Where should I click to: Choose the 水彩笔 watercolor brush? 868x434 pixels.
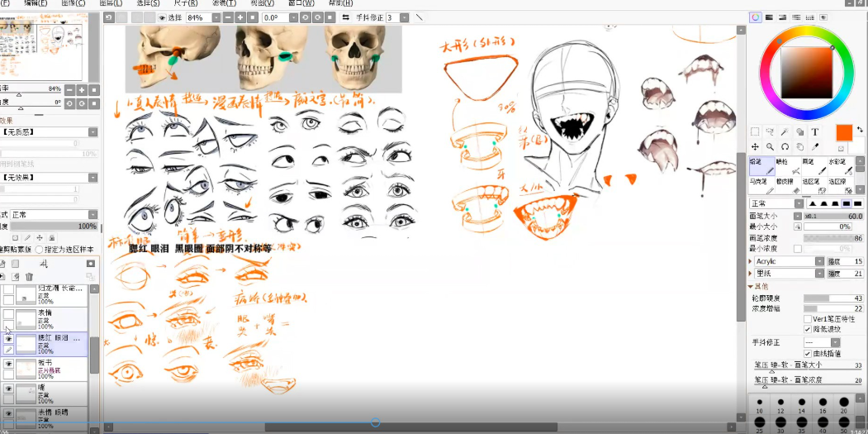(x=842, y=165)
